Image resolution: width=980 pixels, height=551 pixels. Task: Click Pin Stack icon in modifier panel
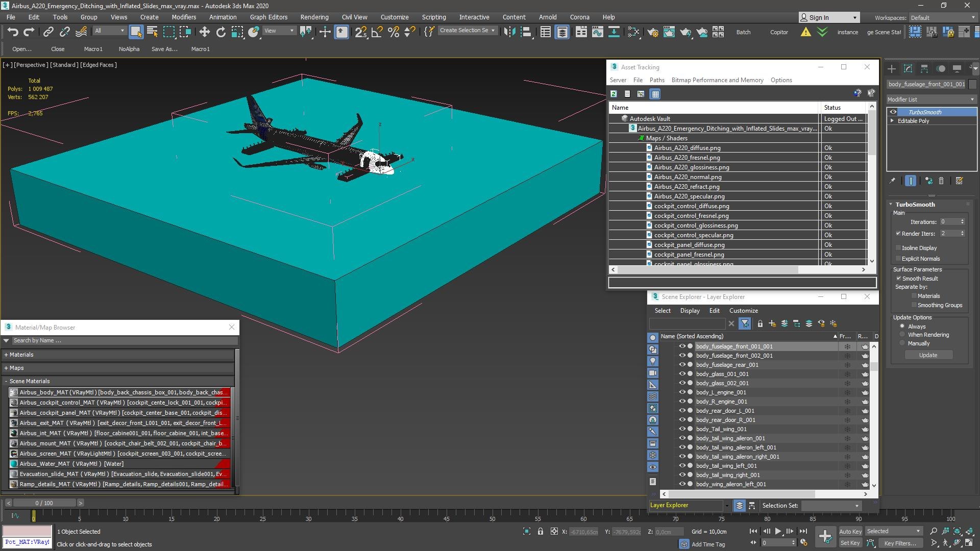coord(892,181)
